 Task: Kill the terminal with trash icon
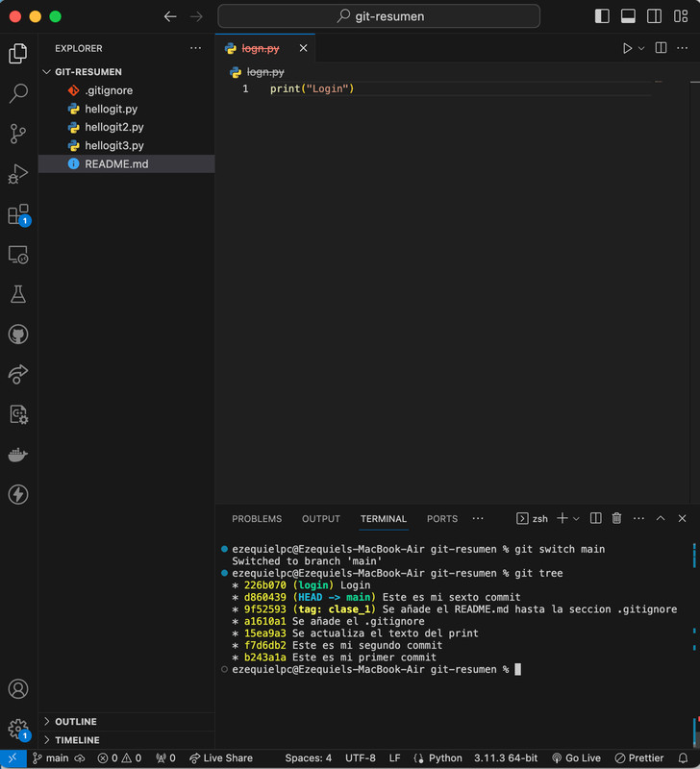[x=616, y=518]
